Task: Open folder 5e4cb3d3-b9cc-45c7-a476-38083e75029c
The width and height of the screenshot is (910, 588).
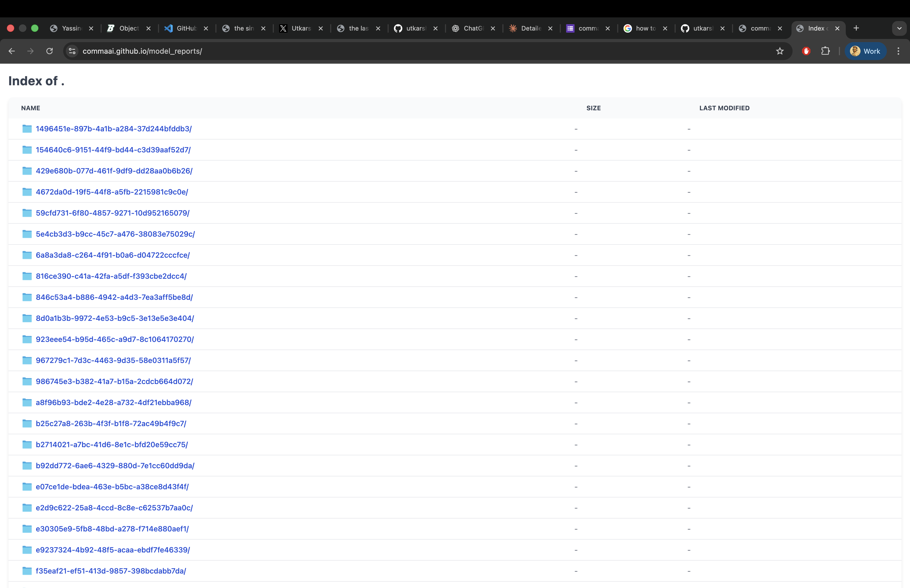Action: (115, 234)
